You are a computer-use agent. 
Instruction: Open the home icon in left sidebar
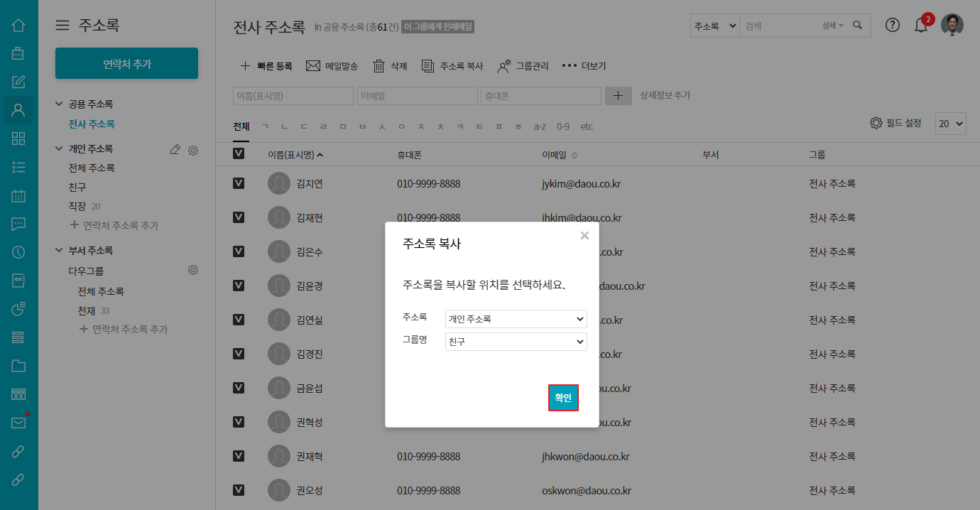18,26
